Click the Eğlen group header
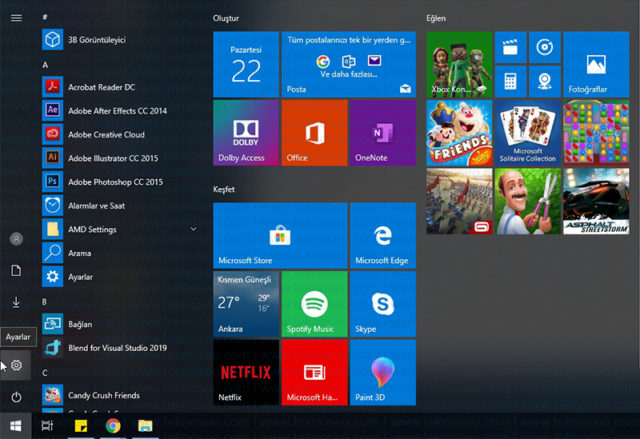Image resolution: width=640 pixels, height=439 pixels. [436, 18]
